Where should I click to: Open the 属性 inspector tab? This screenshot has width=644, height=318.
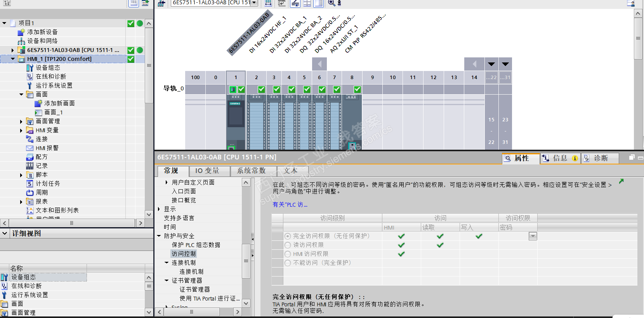521,158
